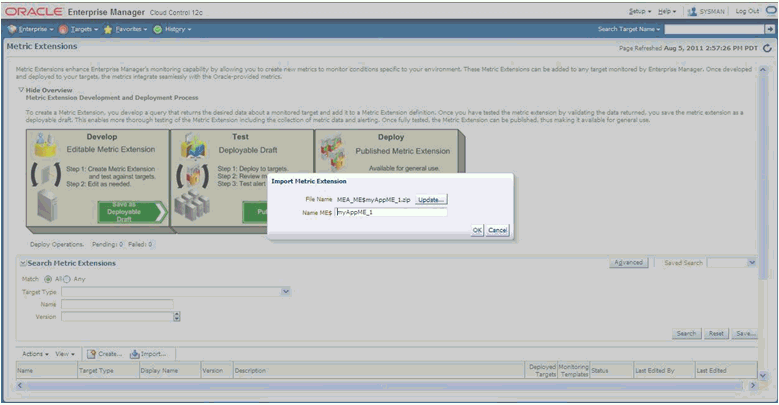Click the Save... search button
The width and height of the screenshot is (779, 405).
point(745,333)
